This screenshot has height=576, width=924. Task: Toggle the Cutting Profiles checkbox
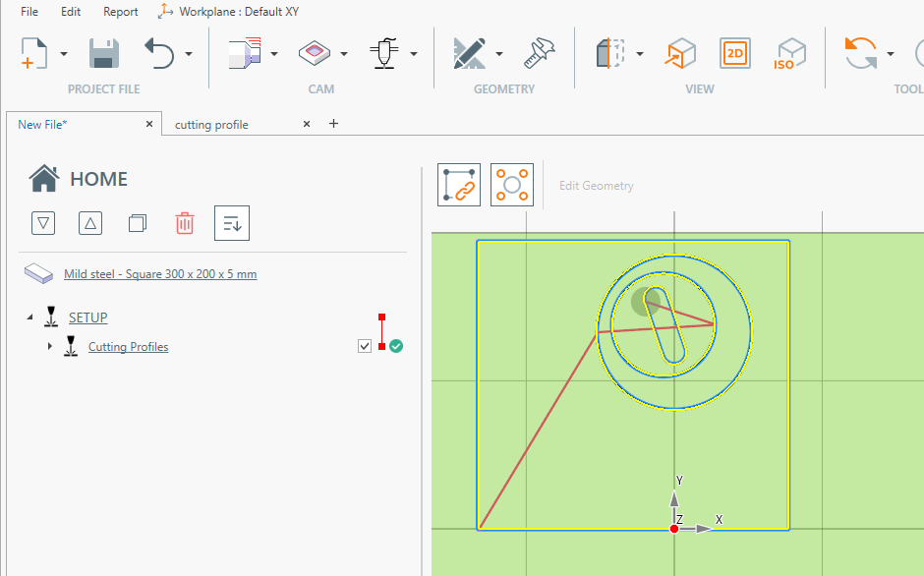[x=366, y=346]
